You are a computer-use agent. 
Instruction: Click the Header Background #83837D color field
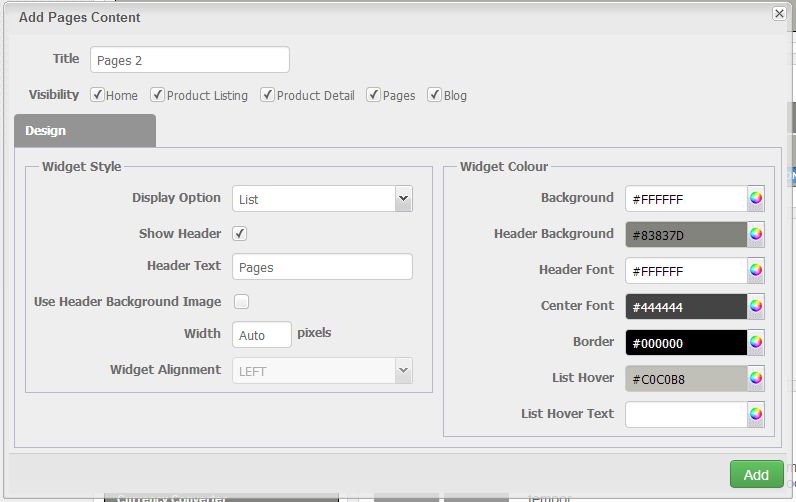point(686,235)
